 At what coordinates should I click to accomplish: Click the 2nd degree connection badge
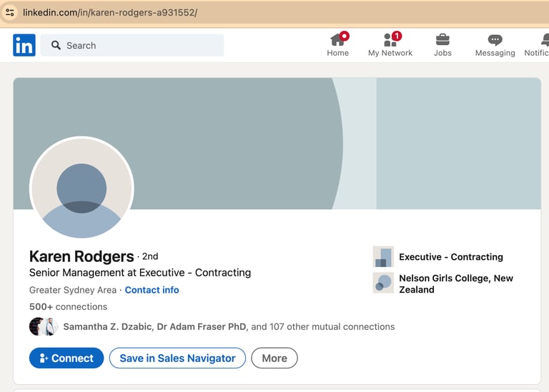pos(150,256)
